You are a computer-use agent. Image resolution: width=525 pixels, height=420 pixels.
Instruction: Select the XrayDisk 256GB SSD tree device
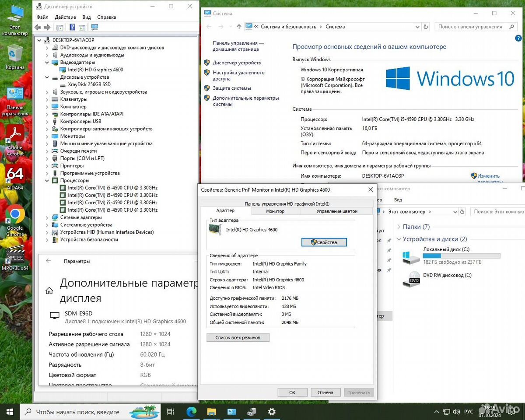89,84
